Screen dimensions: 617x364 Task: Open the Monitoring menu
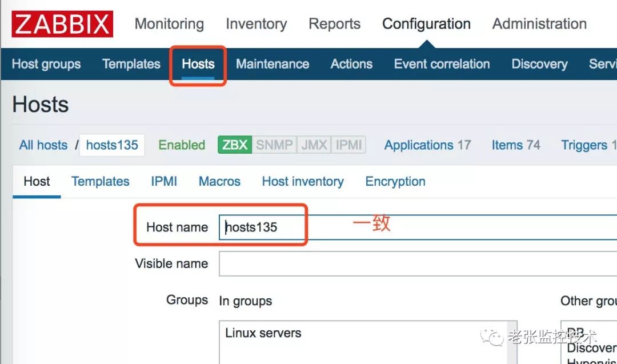[x=169, y=24]
